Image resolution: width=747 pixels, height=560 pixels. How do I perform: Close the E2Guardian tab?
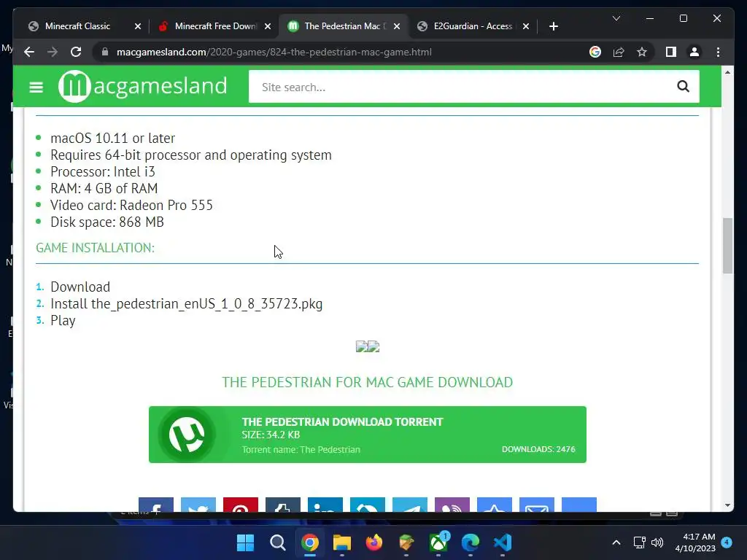[526, 26]
